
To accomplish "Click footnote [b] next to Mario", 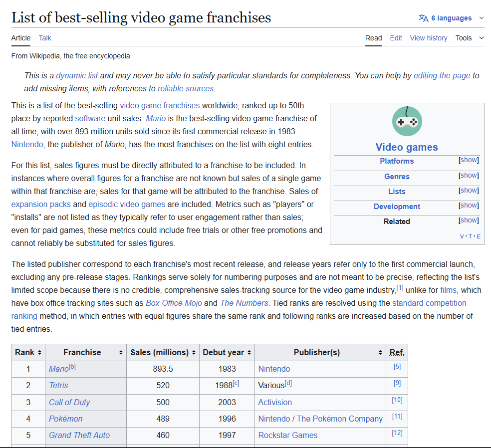I will (72, 367).
